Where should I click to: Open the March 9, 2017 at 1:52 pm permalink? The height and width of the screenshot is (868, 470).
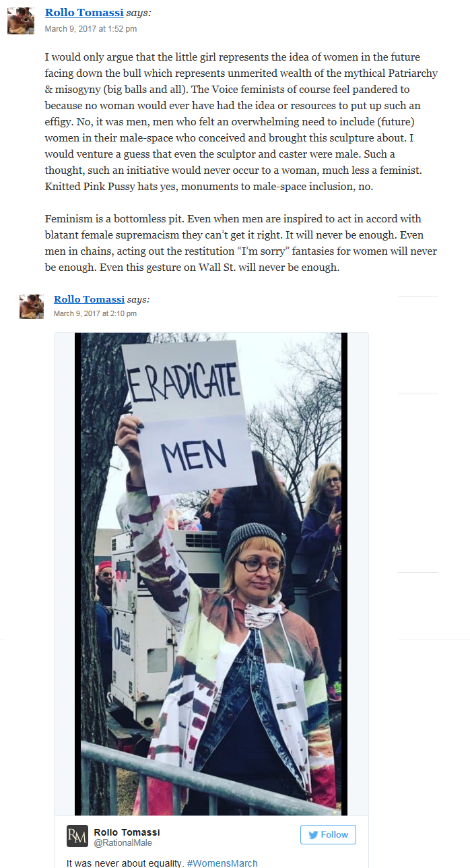pyautogui.click(x=91, y=29)
